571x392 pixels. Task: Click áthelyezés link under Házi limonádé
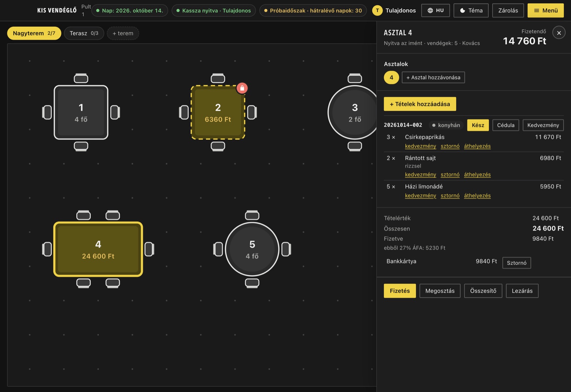[x=477, y=196]
